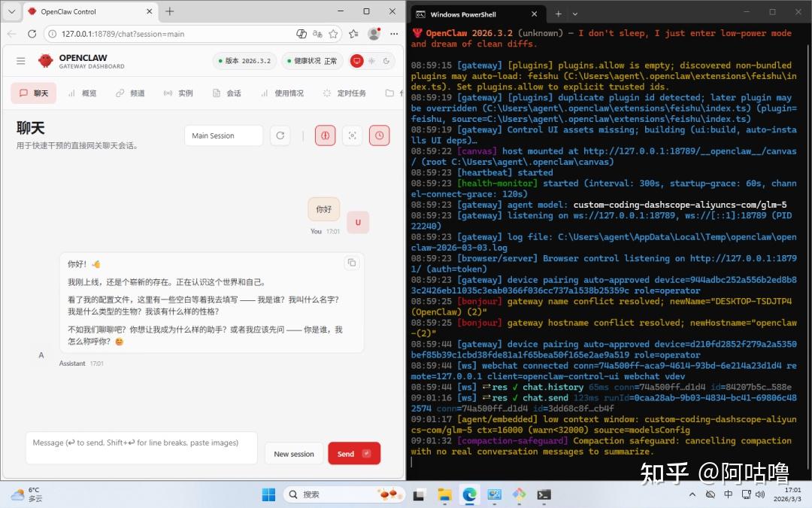The image size is (812, 508).
Task: Click the 你好 user message bubble
Action: coord(323,209)
